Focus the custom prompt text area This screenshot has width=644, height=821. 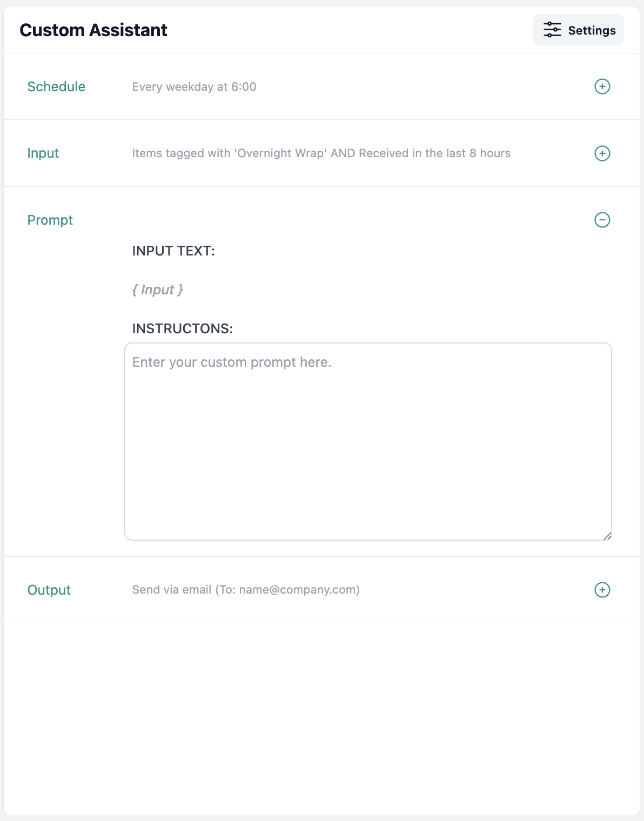[x=368, y=441]
